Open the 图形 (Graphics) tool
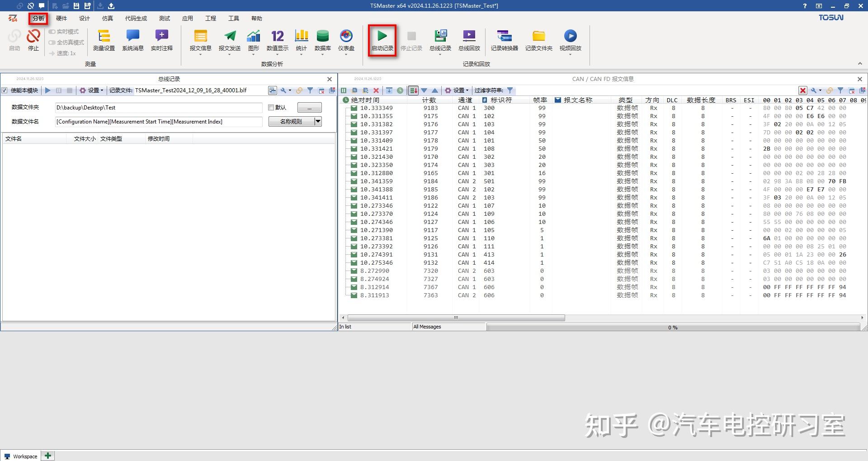This screenshot has height=461, width=868. click(x=253, y=41)
